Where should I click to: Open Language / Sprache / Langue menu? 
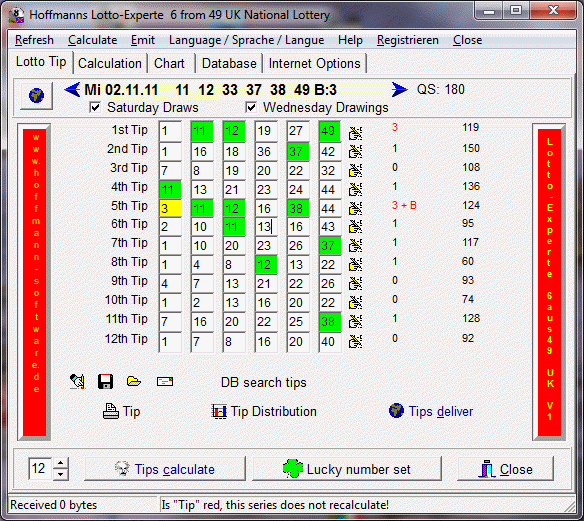247,40
